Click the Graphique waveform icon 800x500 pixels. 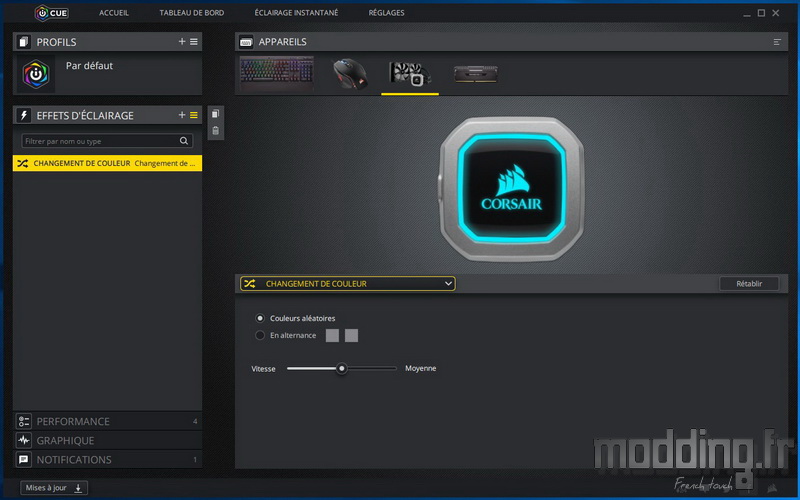pyautogui.click(x=23, y=440)
